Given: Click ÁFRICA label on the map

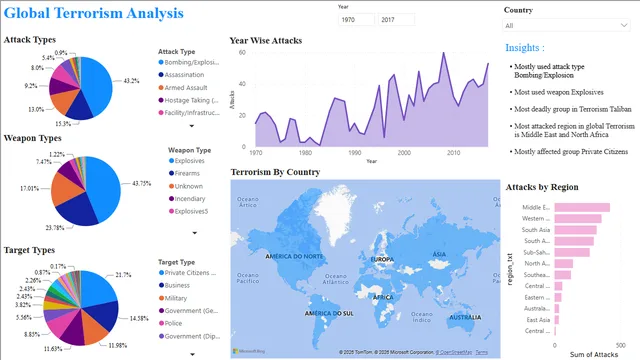Looking at the screenshot, I should (383, 297).
